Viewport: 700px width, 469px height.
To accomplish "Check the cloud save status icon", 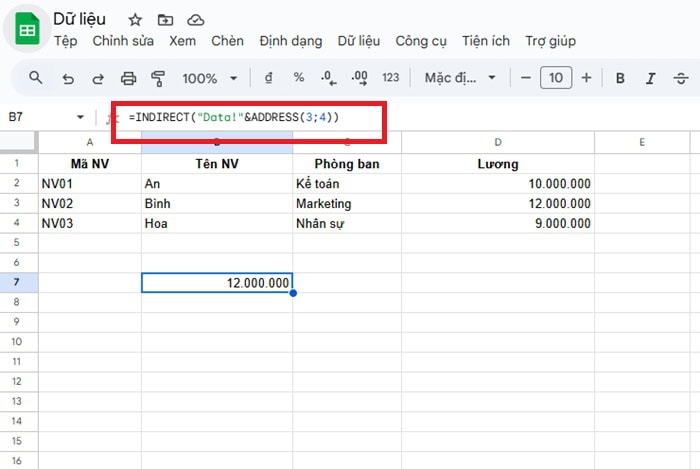I will (x=196, y=20).
